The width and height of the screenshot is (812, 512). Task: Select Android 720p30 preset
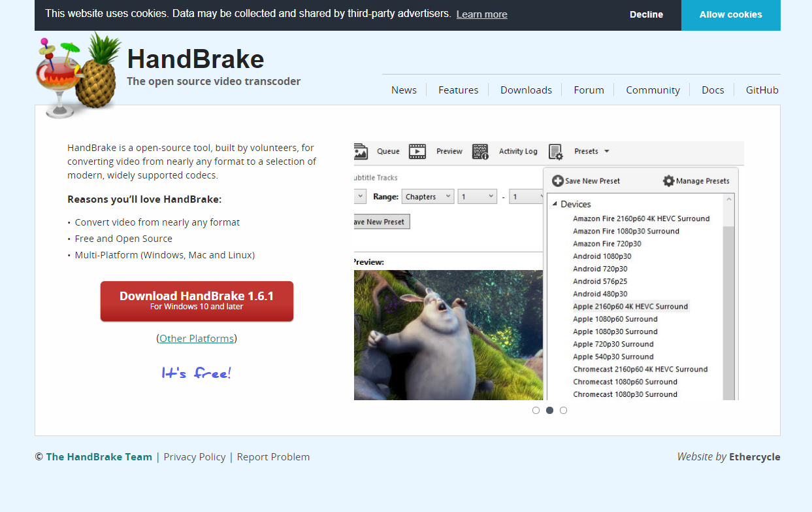600,269
